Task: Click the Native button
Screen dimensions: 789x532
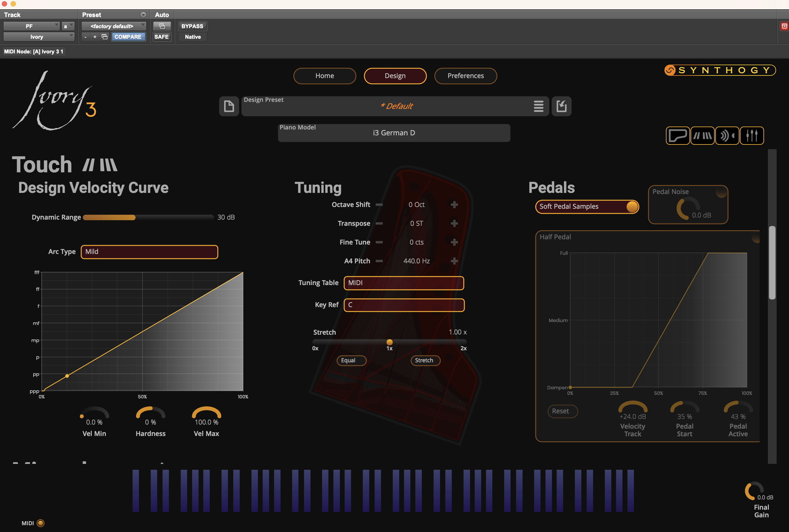Action: 193,37
